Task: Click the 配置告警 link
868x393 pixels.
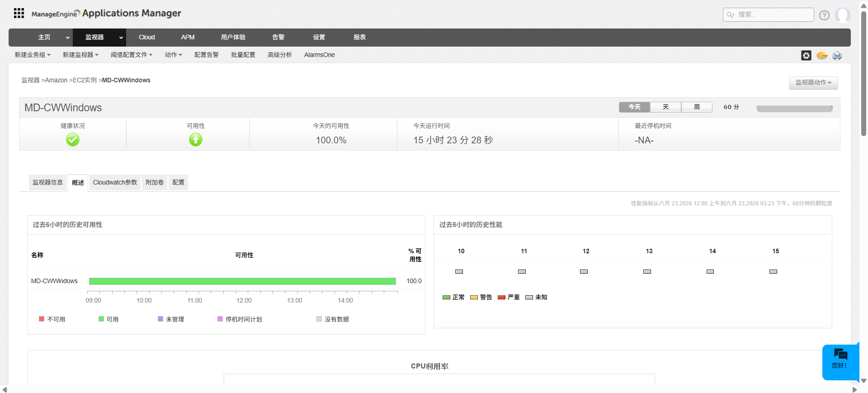Action: coord(207,55)
